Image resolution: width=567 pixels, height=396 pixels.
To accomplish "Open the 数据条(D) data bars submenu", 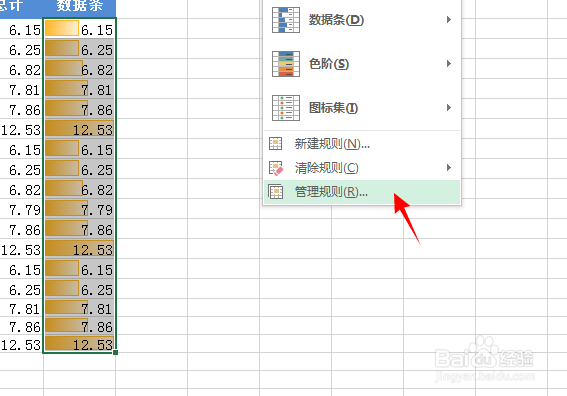I will [362, 20].
